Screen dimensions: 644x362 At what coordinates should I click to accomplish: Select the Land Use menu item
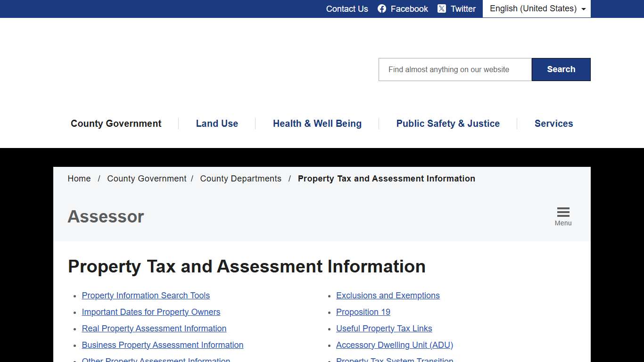(x=217, y=123)
